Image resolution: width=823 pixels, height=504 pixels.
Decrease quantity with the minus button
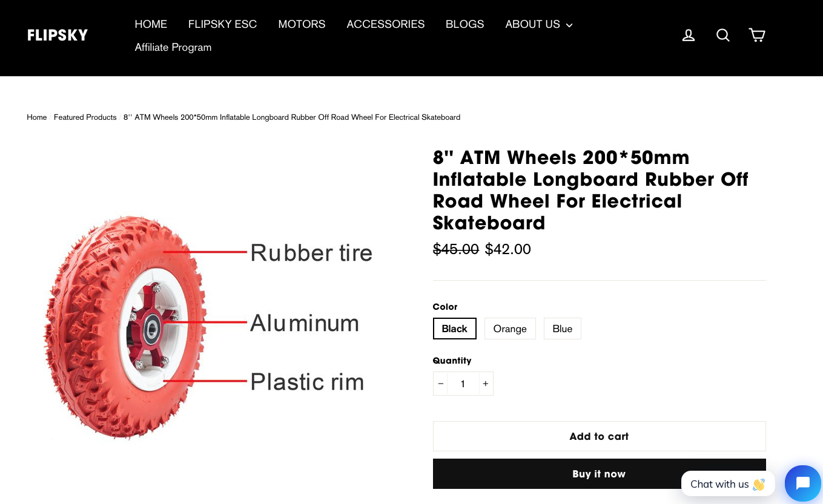pyautogui.click(x=441, y=384)
